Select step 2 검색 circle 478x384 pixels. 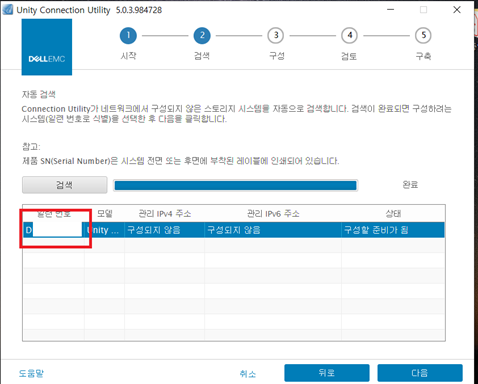pos(202,35)
